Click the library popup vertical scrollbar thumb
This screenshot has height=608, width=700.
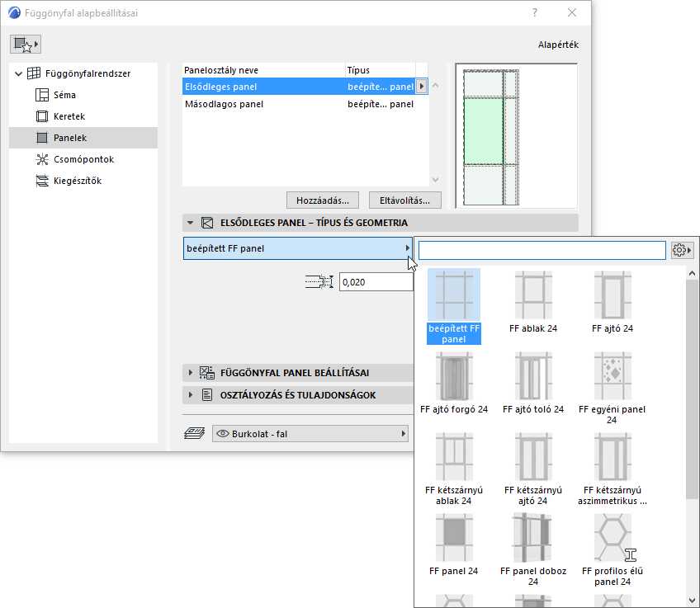(692, 389)
